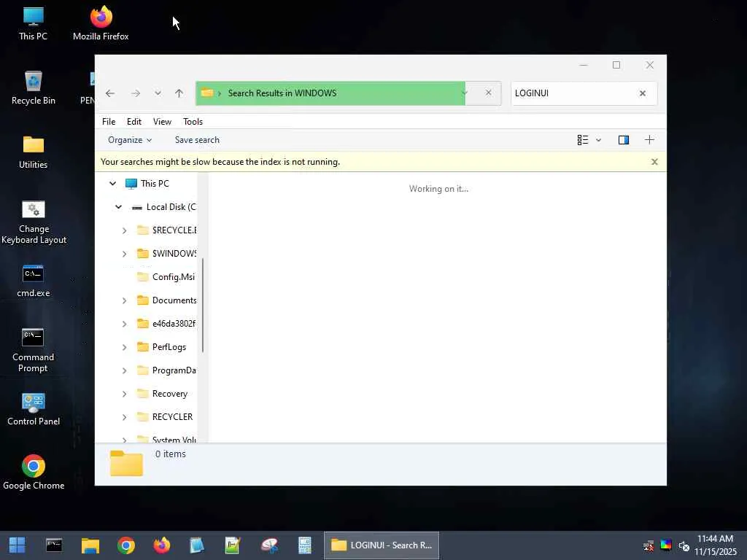
Task: Expand the RECYCLER folder node
Action: pos(124,417)
